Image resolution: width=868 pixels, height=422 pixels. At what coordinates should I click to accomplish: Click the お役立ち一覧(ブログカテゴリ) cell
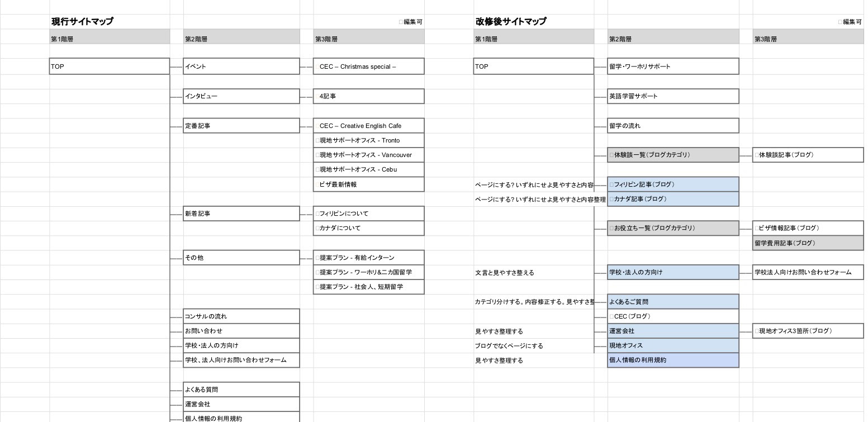[x=673, y=228]
